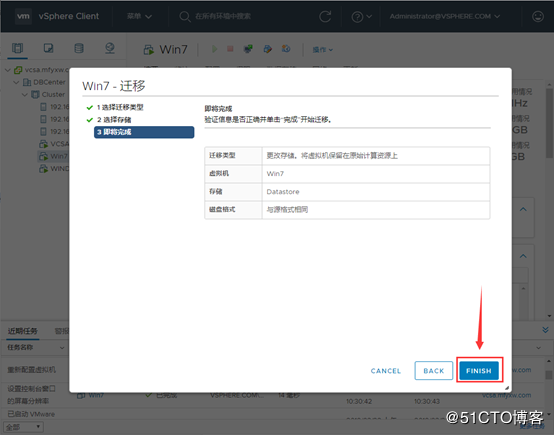This screenshot has width=554, height=435.
Task: Open the Networking inventory icon
Action: (x=110, y=48)
